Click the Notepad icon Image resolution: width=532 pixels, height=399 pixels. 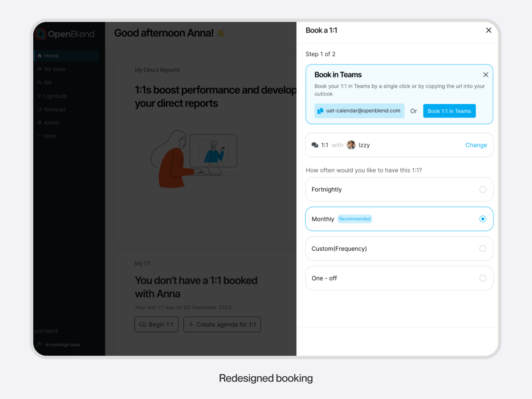39,109
